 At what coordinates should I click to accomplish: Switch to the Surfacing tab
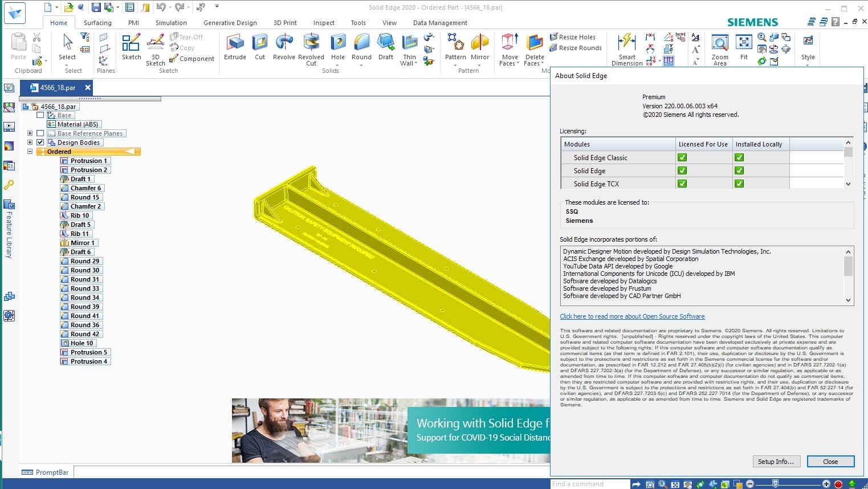(x=97, y=23)
